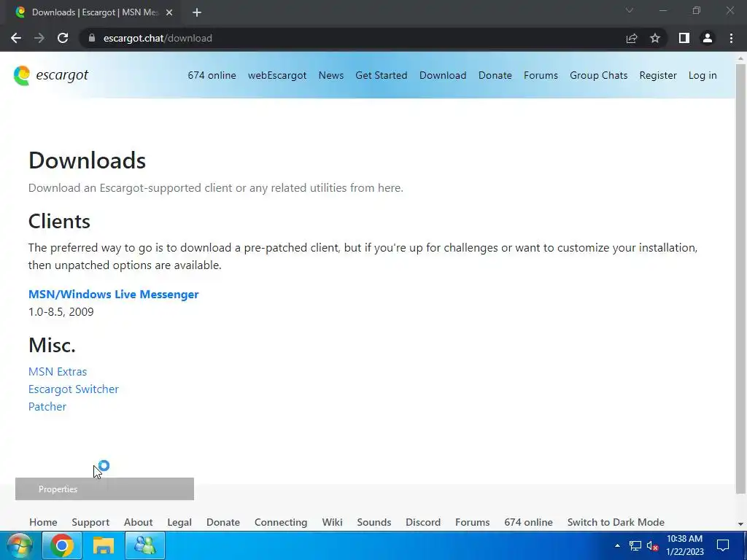Open File Explorer from the taskbar
The width and height of the screenshot is (747, 560).
[103, 545]
